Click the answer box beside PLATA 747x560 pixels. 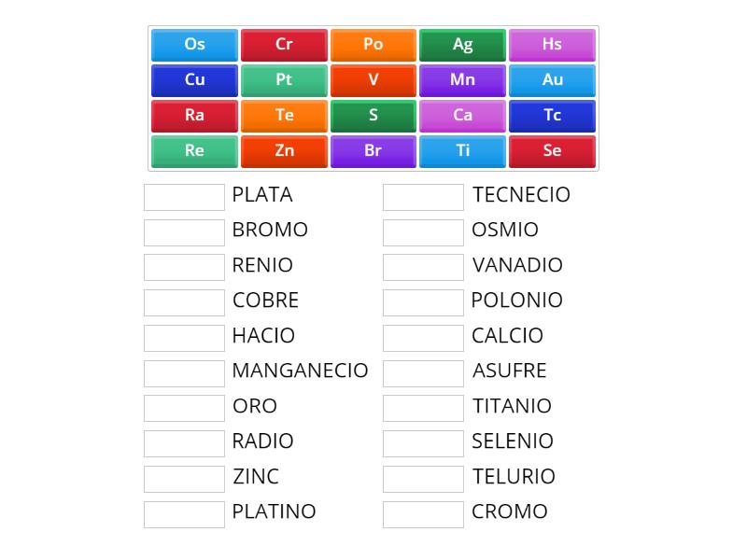click(x=184, y=196)
